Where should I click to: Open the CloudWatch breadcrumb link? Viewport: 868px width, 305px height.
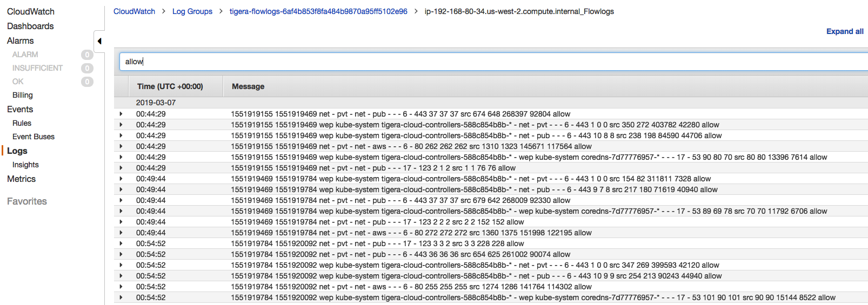(x=134, y=11)
